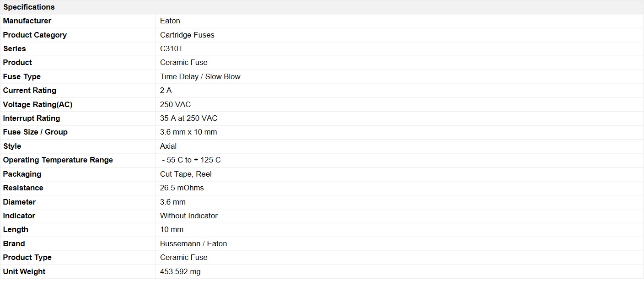Click the Cartridge Fuses value
Screen dimensions: 644x281
pos(187,35)
